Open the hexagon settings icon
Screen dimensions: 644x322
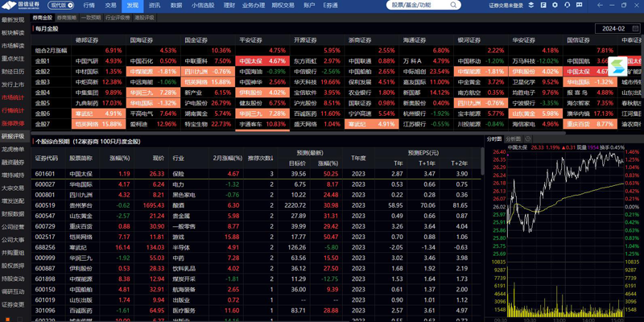tap(555, 6)
